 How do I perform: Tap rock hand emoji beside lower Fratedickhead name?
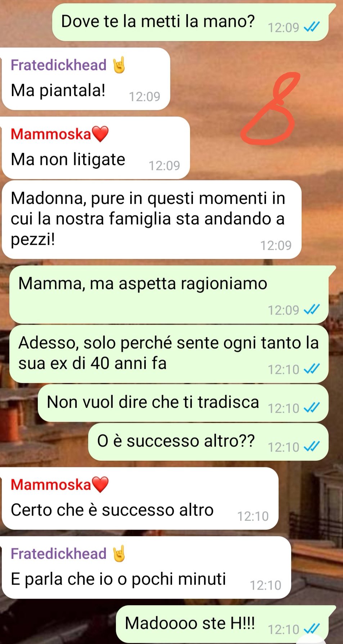119,554
